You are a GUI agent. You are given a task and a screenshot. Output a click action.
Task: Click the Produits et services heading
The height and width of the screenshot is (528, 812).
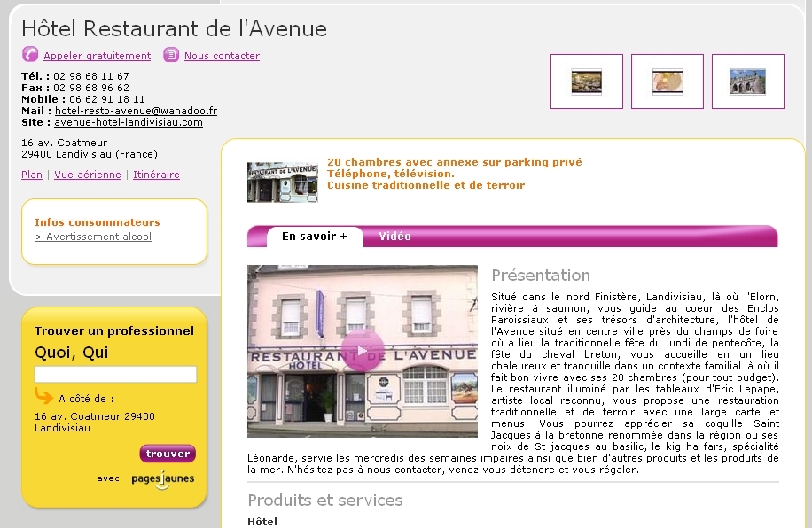tap(325, 500)
